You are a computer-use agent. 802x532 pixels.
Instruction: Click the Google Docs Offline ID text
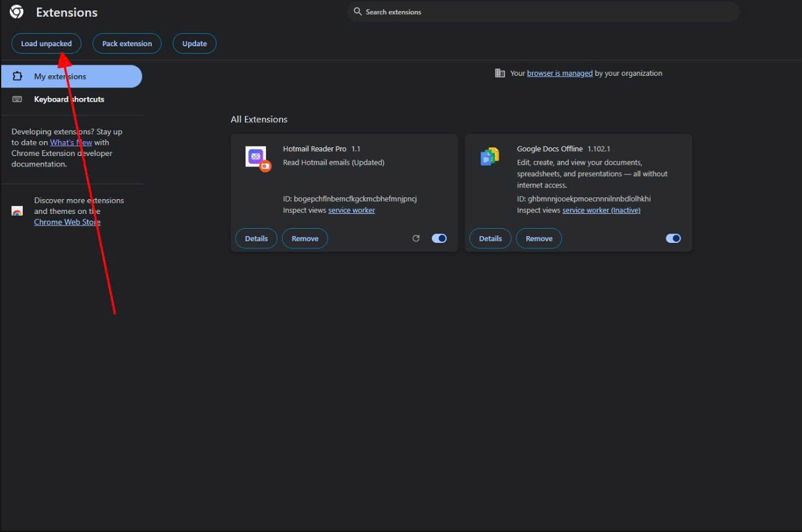pos(584,198)
